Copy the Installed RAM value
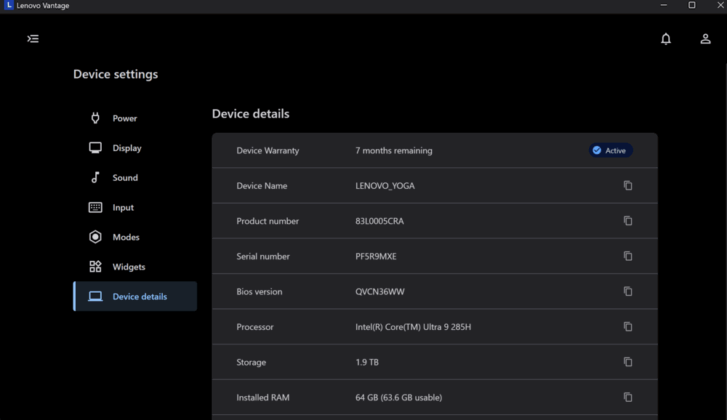The image size is (727, 420). click(628, 397)
